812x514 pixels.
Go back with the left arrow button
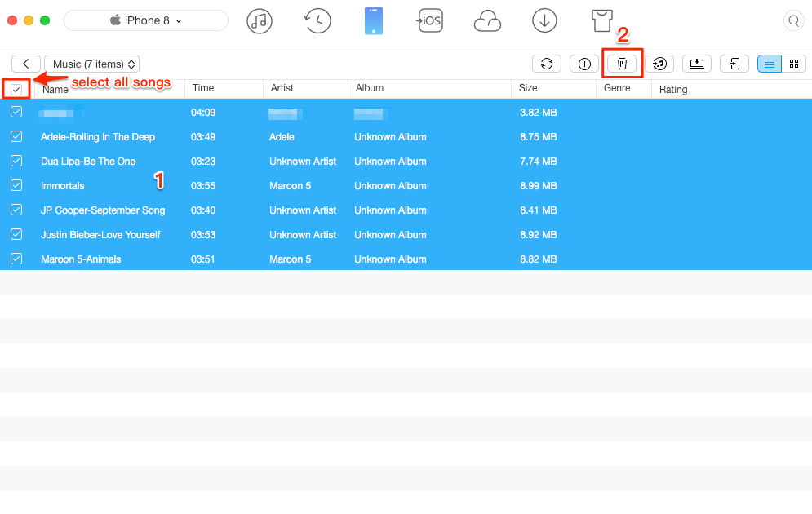pyautogui.click(x=26, y=64)
